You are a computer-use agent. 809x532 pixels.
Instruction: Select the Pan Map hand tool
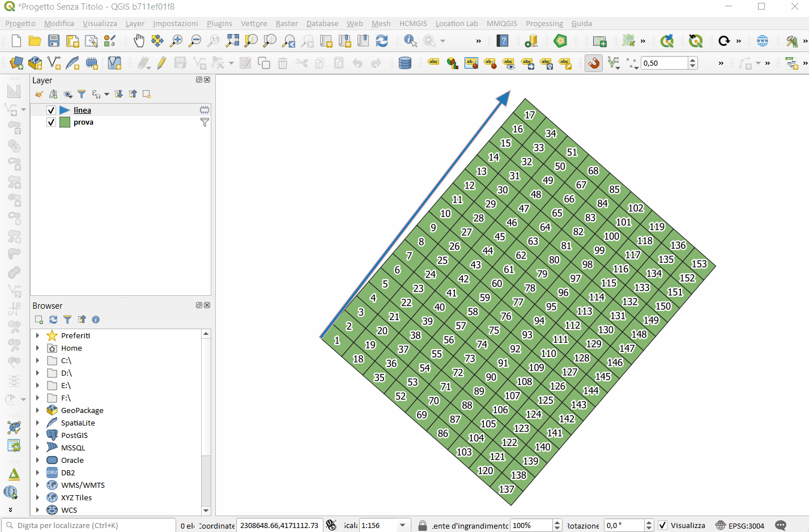[139, 41]
